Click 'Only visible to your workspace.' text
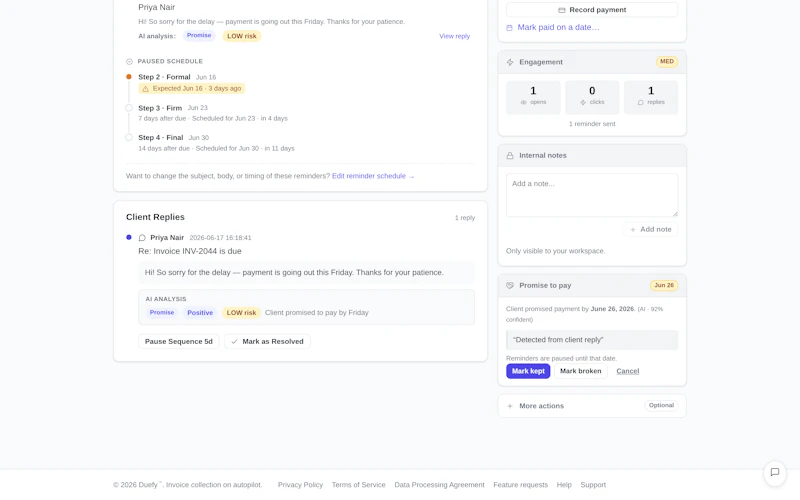 point(555,251)
